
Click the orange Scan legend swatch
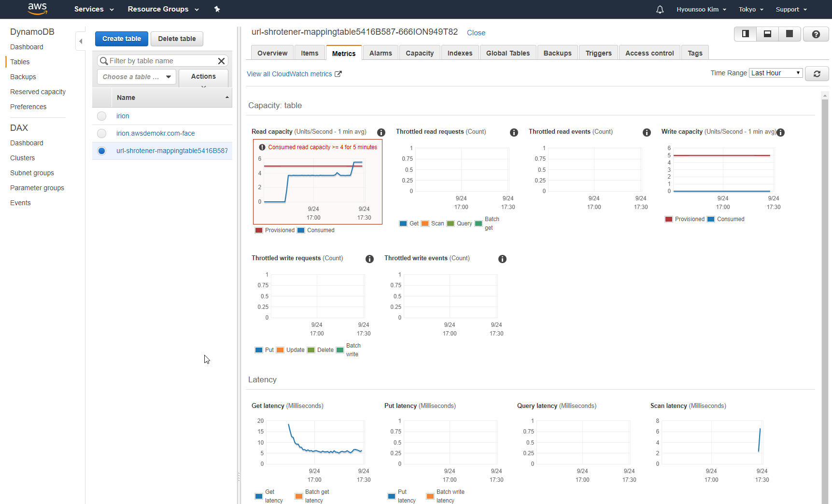click(425, 224)
